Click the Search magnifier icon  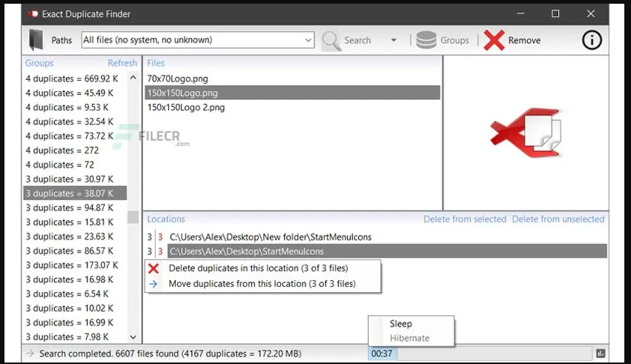tap(331, 41)
